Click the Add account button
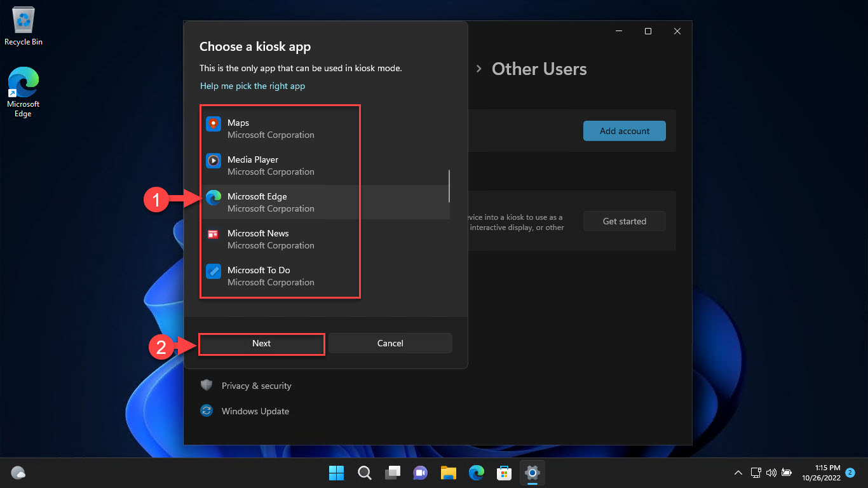The image size is (868, 488). [624, 131]
